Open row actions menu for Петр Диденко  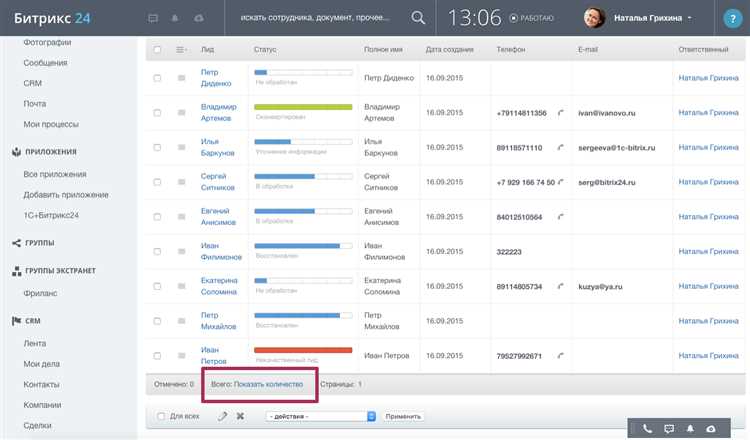pos(181,78)
